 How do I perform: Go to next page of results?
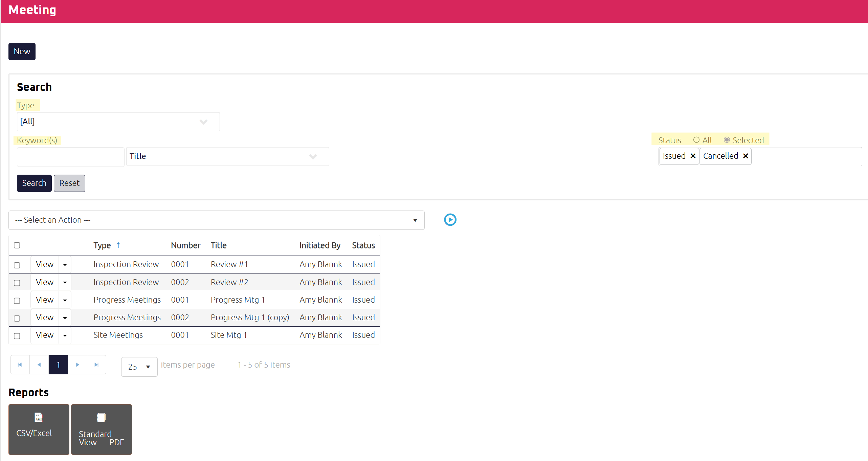point(77,365)
